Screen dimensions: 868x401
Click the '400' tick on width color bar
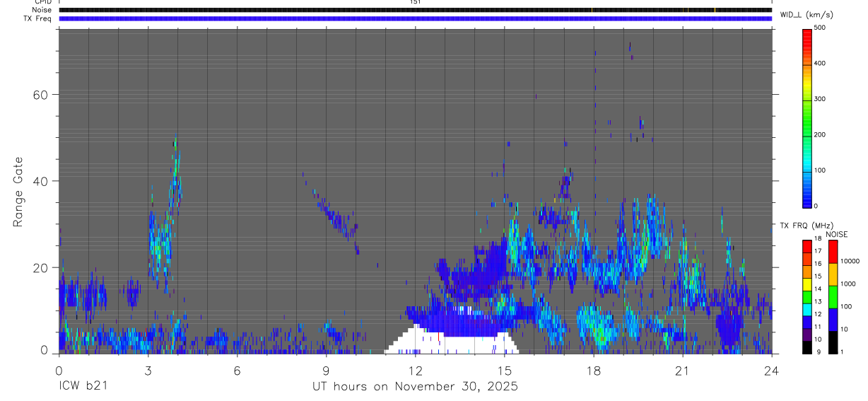pyautogui.click(x=821, y=64)
